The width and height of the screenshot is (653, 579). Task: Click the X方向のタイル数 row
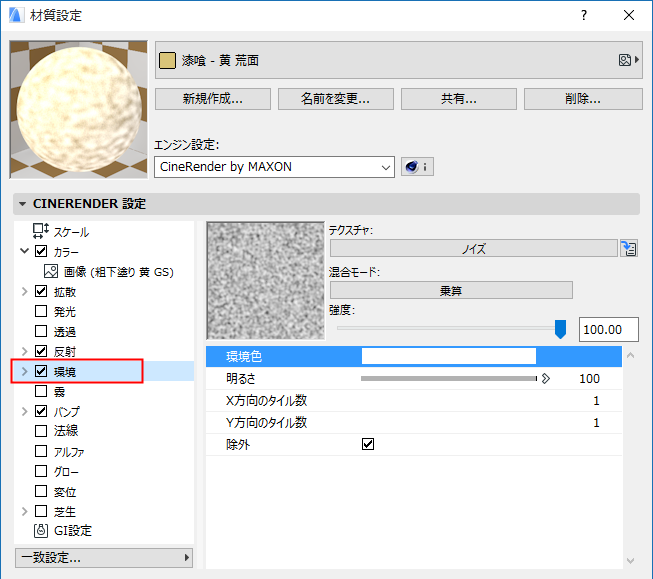click(414, 400)
